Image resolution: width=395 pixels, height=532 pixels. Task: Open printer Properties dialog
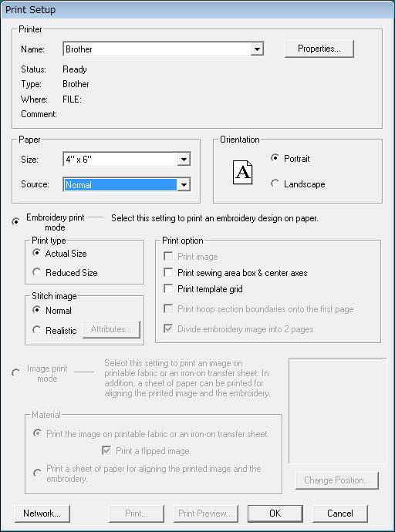coord(319,49)
